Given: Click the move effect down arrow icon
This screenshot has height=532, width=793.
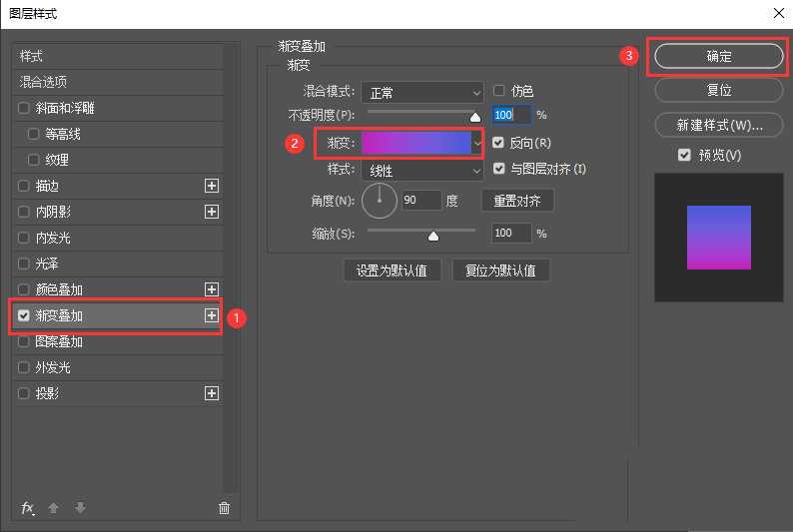Looking at the screenshot, I should [80, 508].
